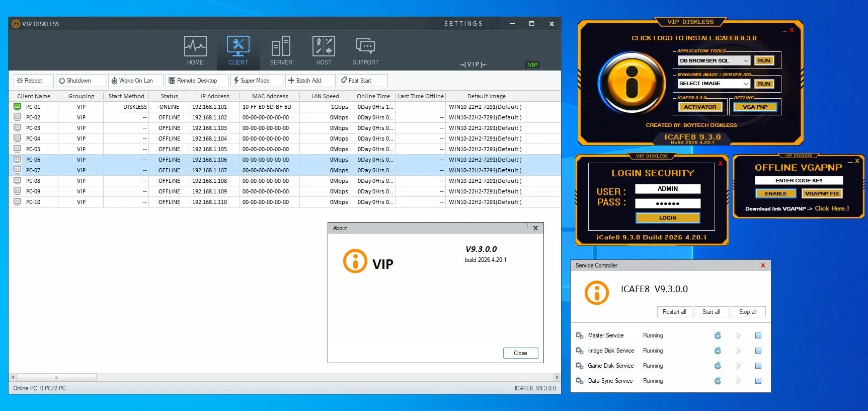Click Fast Start
The image size is (868, 411).
tap(362, 81)
